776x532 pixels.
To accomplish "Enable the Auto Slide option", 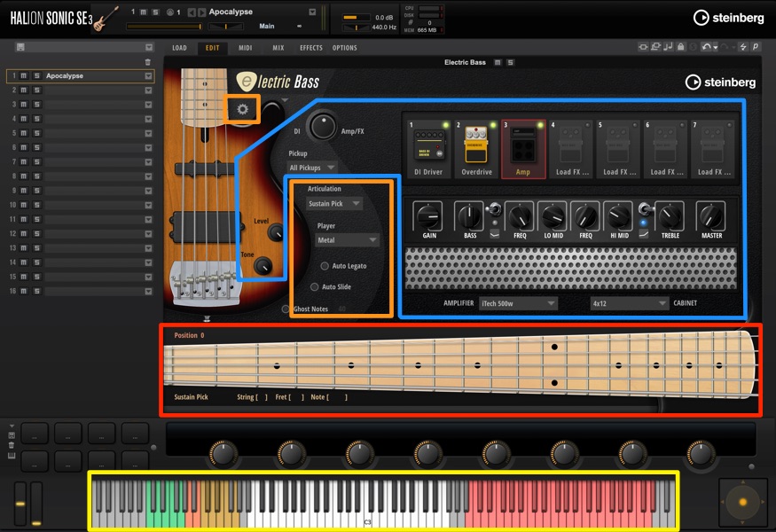I will (314, 286).
